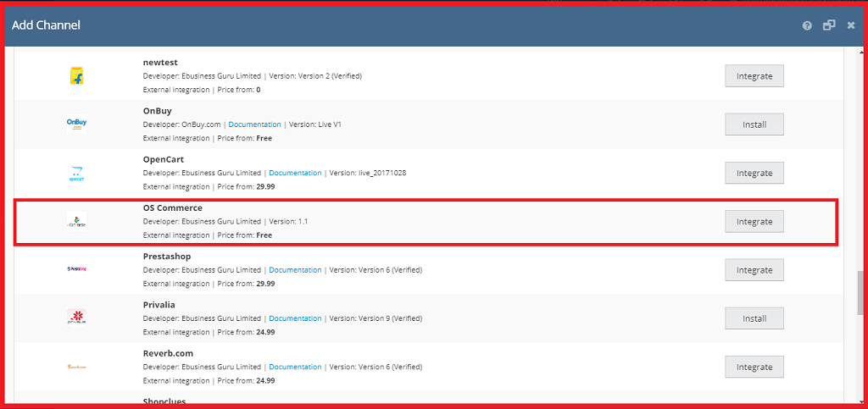The image size is (868, 409).
Task: Click the Reverb.com logo
Action: coord(77,367)
